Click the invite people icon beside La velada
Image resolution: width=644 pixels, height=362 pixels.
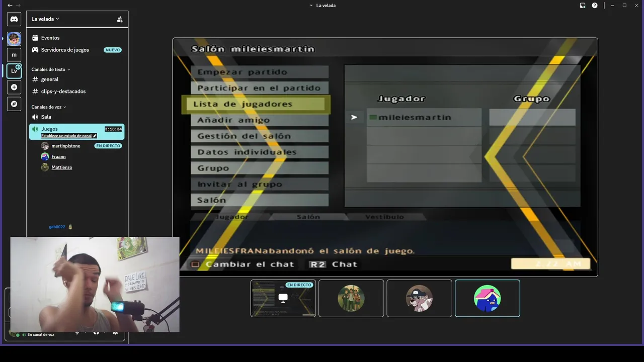pyautogui.click(x=120, y=19)
